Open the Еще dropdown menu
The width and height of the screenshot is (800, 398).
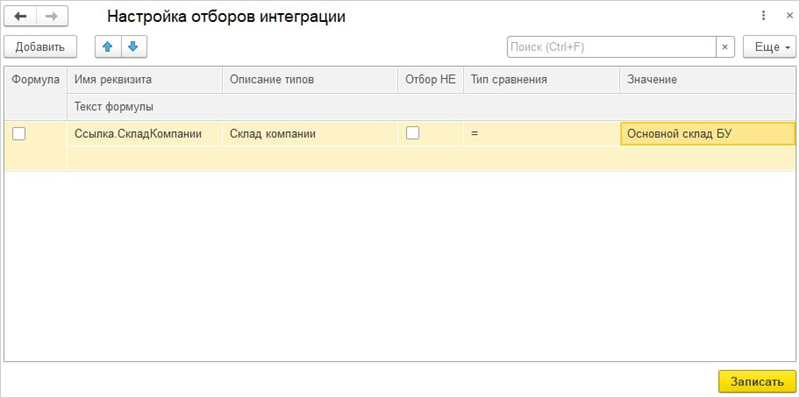point(769,47)
